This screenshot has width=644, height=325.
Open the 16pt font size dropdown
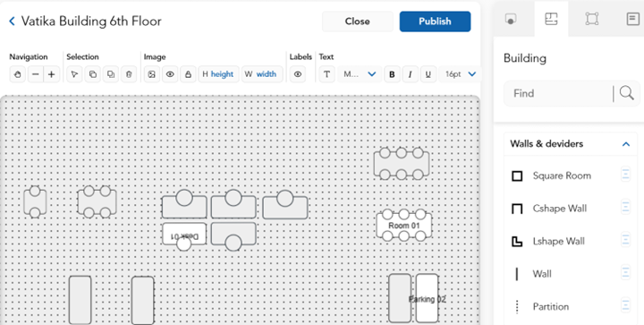(x=460, y=74)
